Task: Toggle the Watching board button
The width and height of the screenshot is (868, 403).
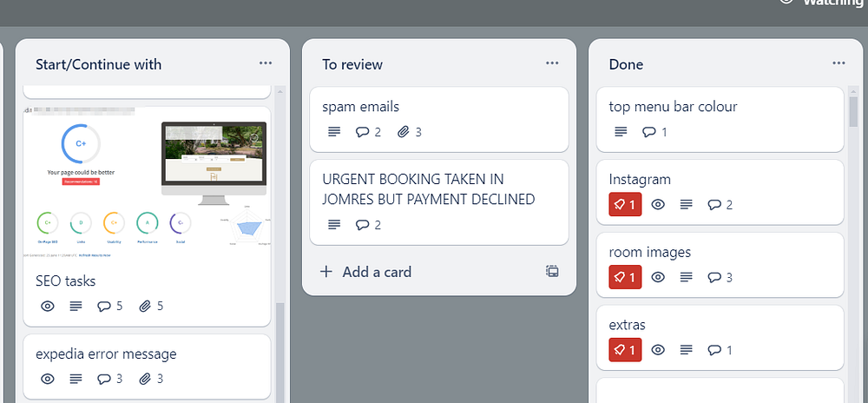Action: click(823, 3)
